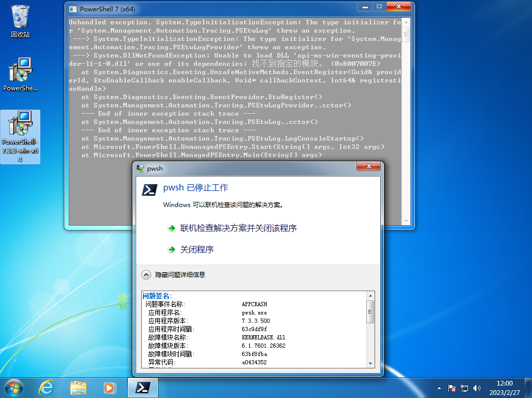Screen dimensions: 532x398
Task: Open the network tray icon
Action: pos(464,388)
